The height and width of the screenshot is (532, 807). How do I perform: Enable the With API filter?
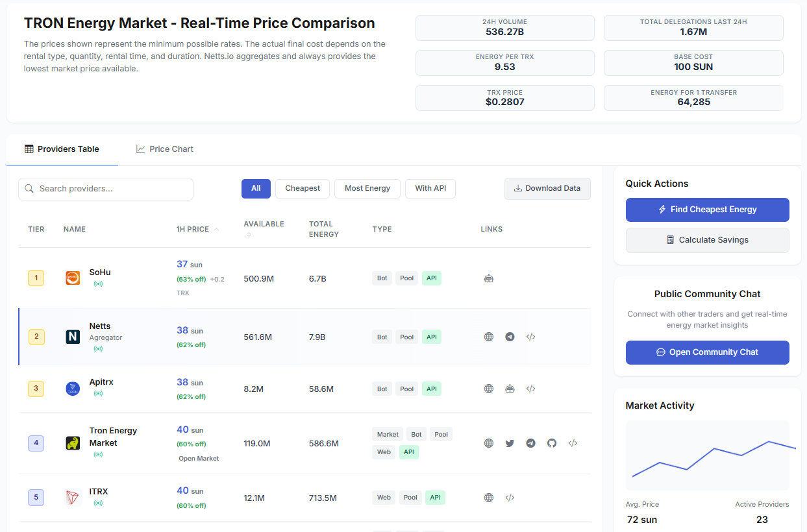pyautogui.click(x=430, y=188)
